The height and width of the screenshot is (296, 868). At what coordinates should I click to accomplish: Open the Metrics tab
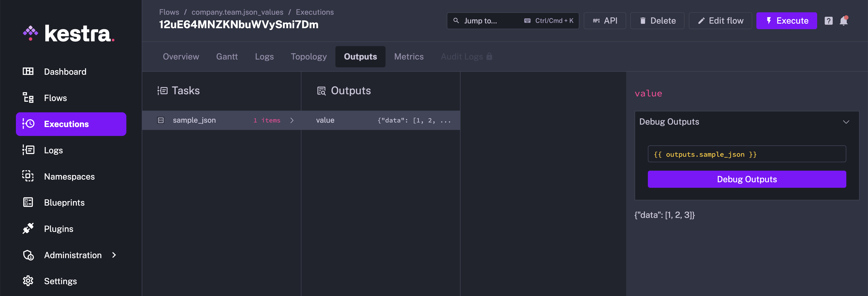coord(409,56)
